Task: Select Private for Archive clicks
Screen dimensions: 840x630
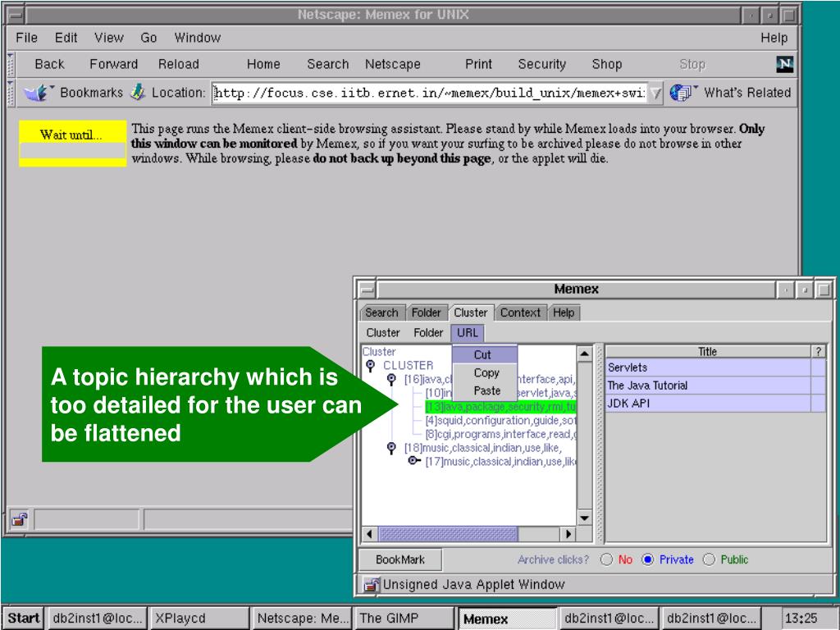Action: coord(648,559)
